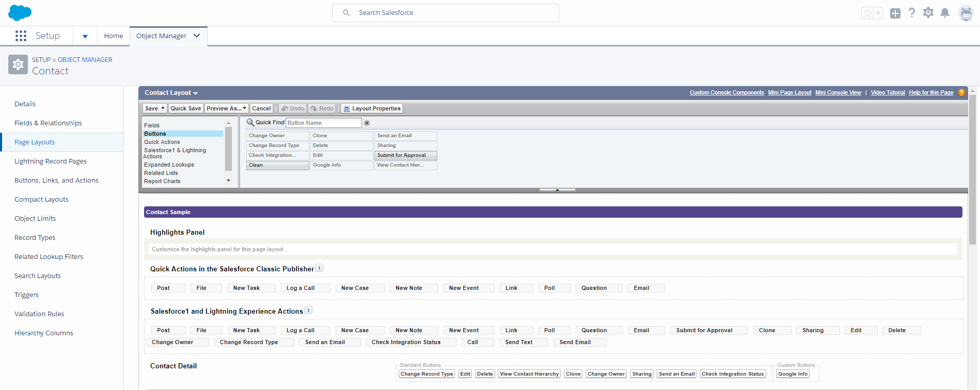The image size is (980, 390).
Task: Select Related Lists in the palette list
Action: [x=161, y=173]
